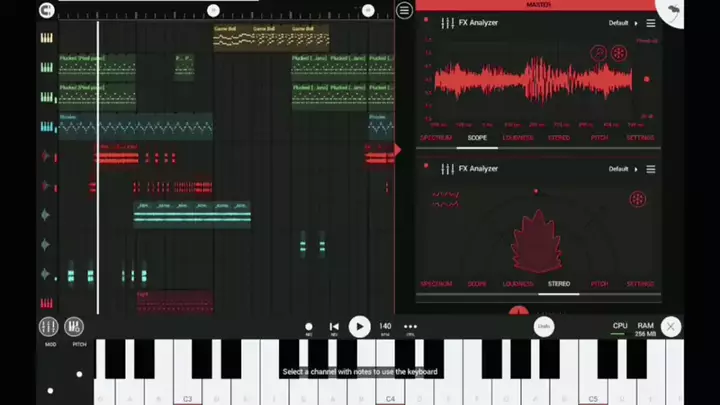The image size is (720, 405).
Task: Expand the Default preset dropdown of bottom FX Analyzer
Action: tap(623, 169)
